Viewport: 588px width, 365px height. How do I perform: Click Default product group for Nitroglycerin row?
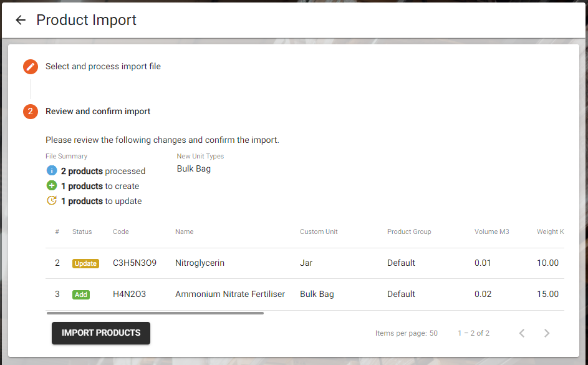[x=401, y=263]
